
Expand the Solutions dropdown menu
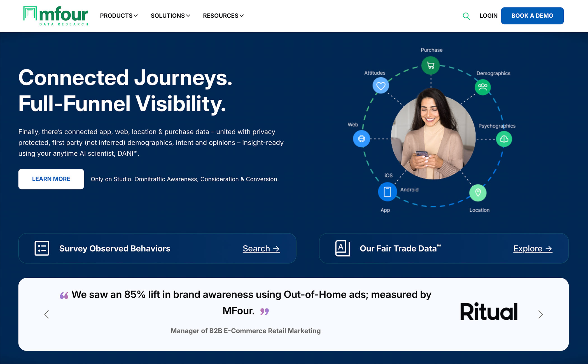pos(170,16)
